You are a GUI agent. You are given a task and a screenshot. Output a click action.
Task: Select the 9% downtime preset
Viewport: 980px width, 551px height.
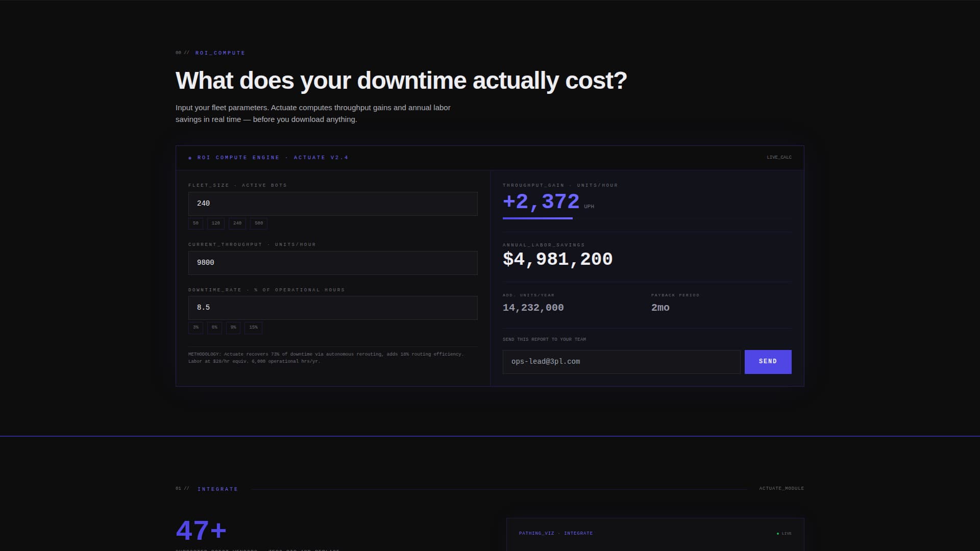coord(233,328)
